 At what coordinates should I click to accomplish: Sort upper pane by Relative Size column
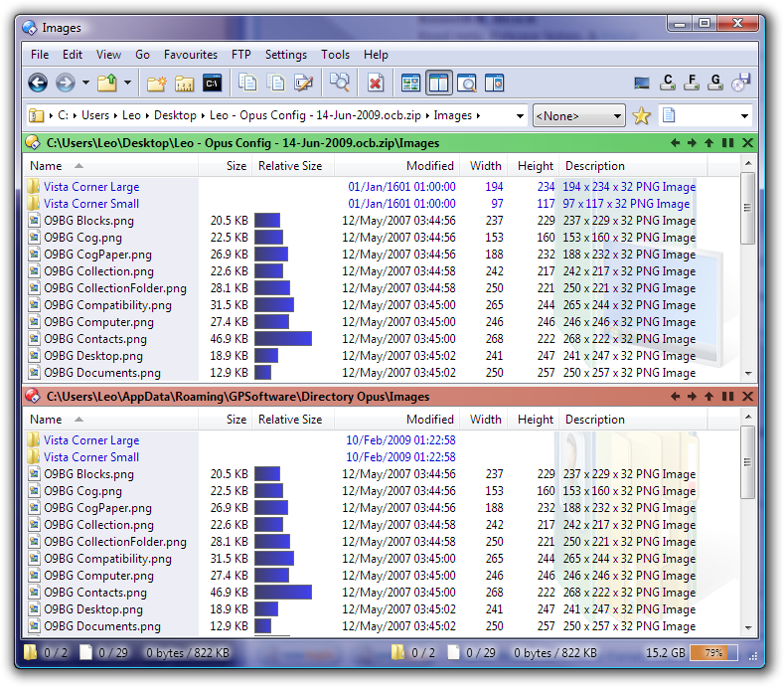click(x=289, y=166)
